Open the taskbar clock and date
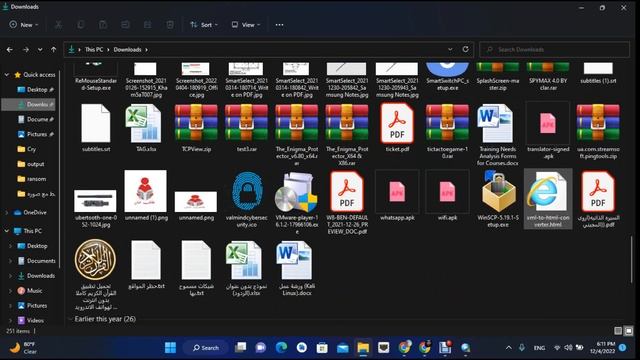640x360 pixels. click(x=602, y=348)
